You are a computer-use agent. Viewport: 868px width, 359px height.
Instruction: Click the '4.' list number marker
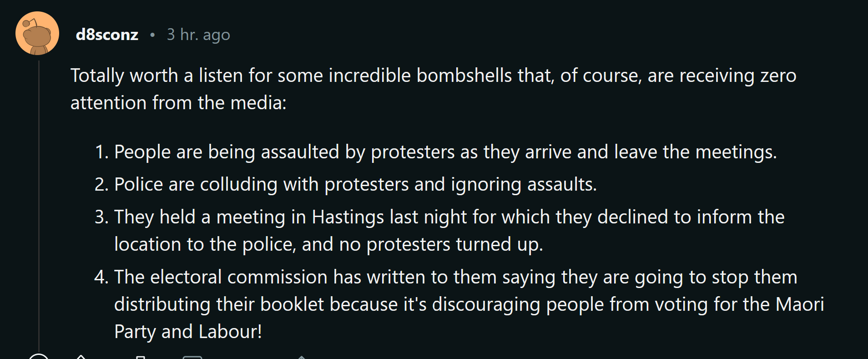[x=101, y=277]
